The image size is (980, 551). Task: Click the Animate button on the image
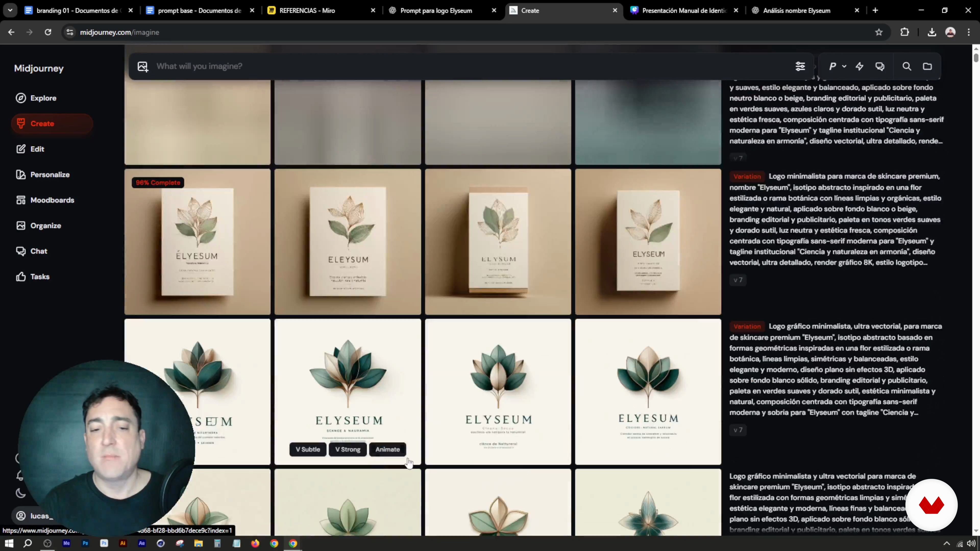pos(388,449)
